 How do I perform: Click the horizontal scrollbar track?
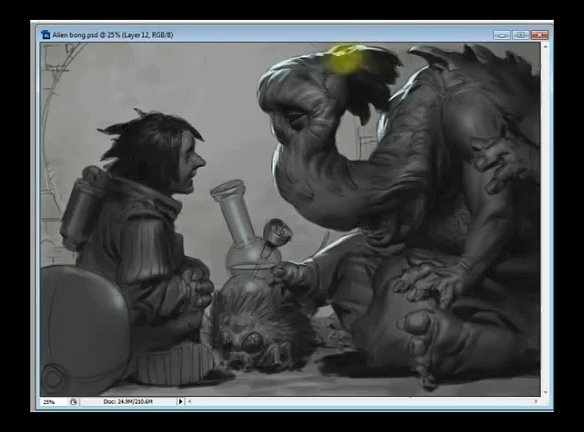point(362,401)
